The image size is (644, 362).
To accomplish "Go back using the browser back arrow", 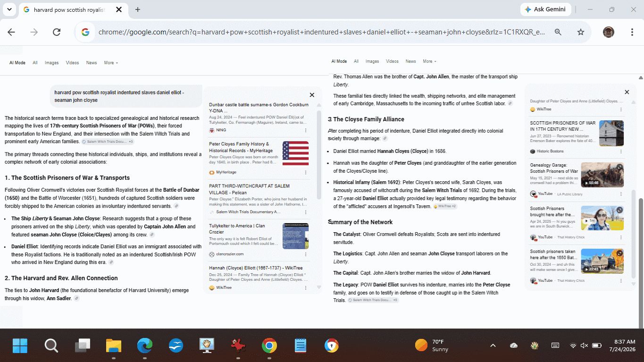I will pyautogui.click(x=11, y=32).
